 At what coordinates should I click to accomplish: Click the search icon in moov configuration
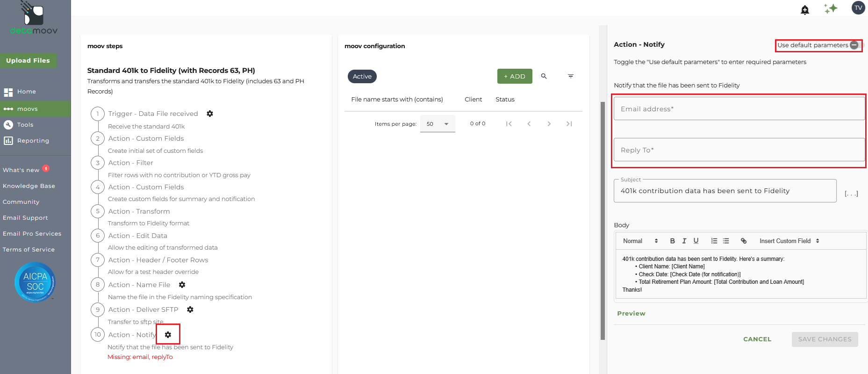tap(544, 76)
